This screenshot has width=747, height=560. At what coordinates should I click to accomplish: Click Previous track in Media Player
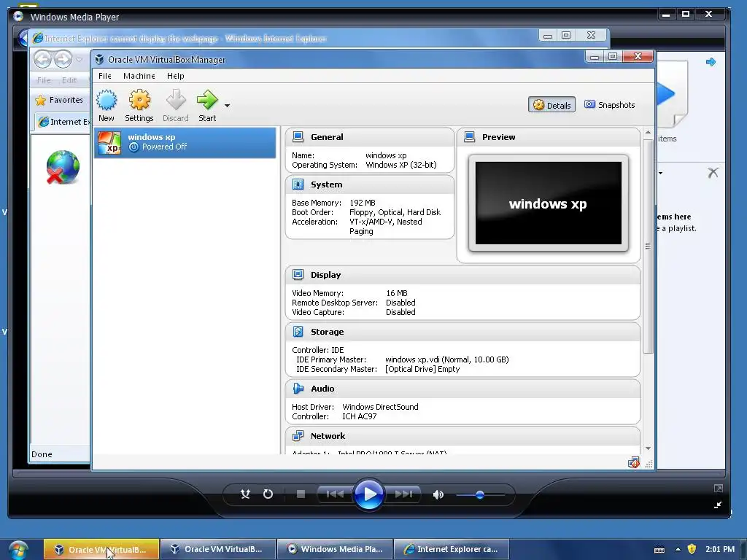click(x=336, y=494)
